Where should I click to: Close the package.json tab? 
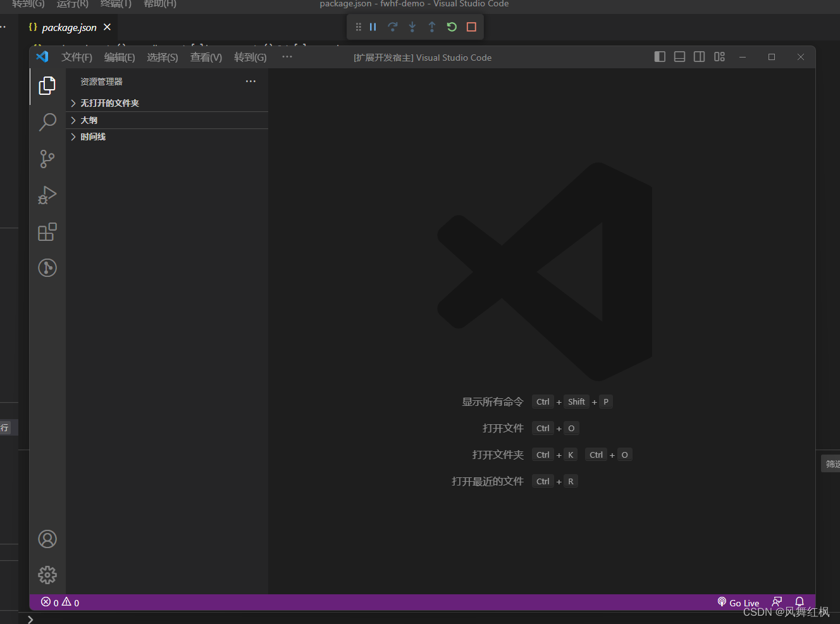(107, 27)
